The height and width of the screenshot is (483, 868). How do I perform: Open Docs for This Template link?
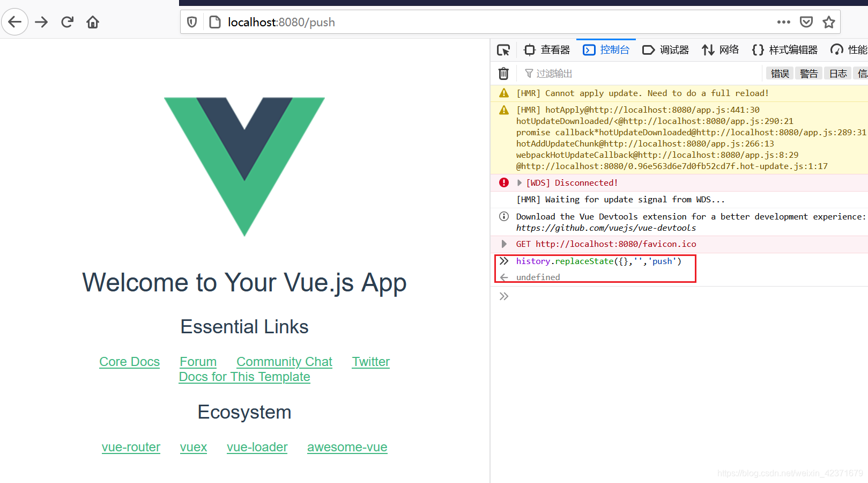(244, 377)
